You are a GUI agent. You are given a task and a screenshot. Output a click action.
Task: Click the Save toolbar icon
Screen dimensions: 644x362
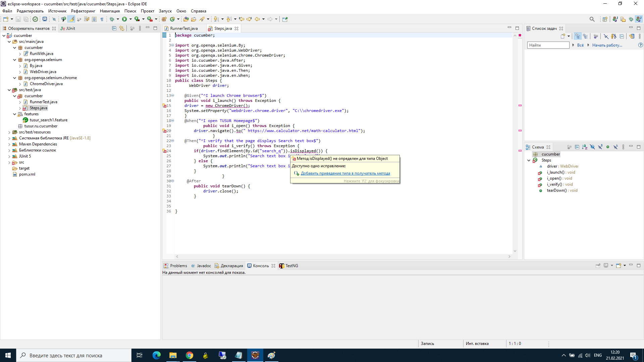pyautogui.click(x=18, y=19)
